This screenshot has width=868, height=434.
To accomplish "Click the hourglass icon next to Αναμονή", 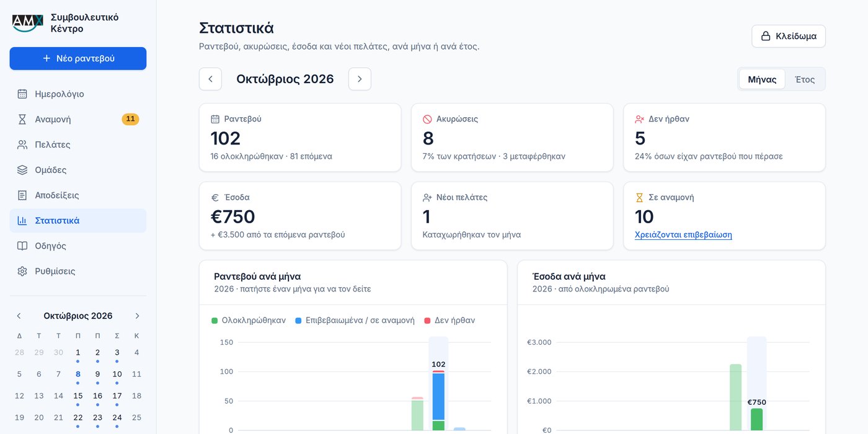I will [x=22, y=120].
